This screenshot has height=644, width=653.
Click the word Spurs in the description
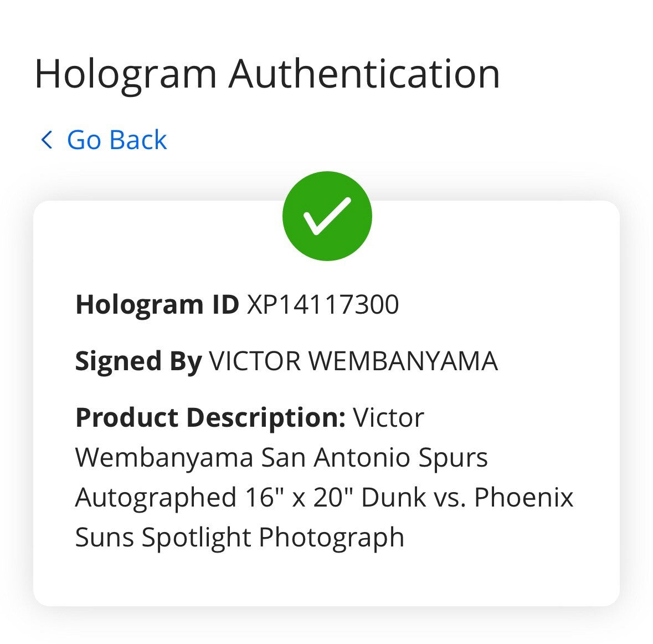[453, 458]
